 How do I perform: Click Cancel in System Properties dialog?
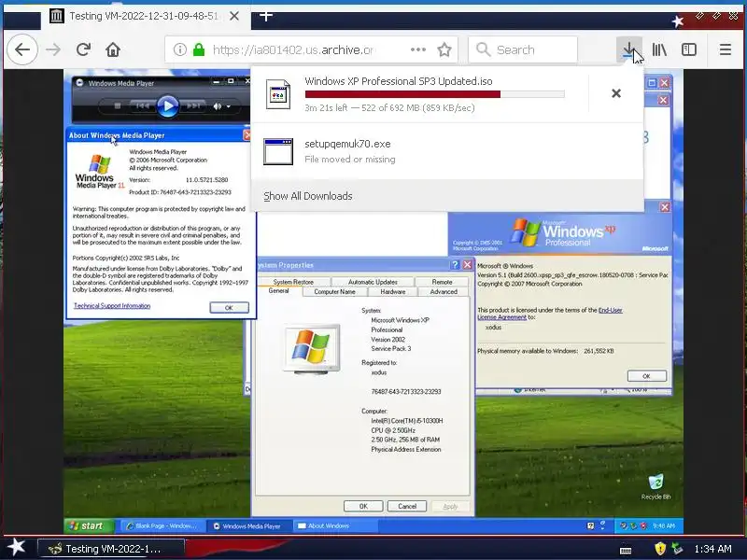(407, 506)
